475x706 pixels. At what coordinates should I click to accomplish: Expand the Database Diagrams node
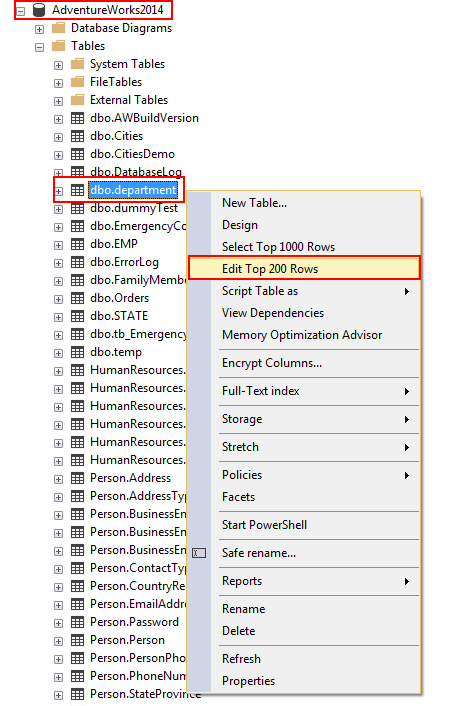coord(40,29)
